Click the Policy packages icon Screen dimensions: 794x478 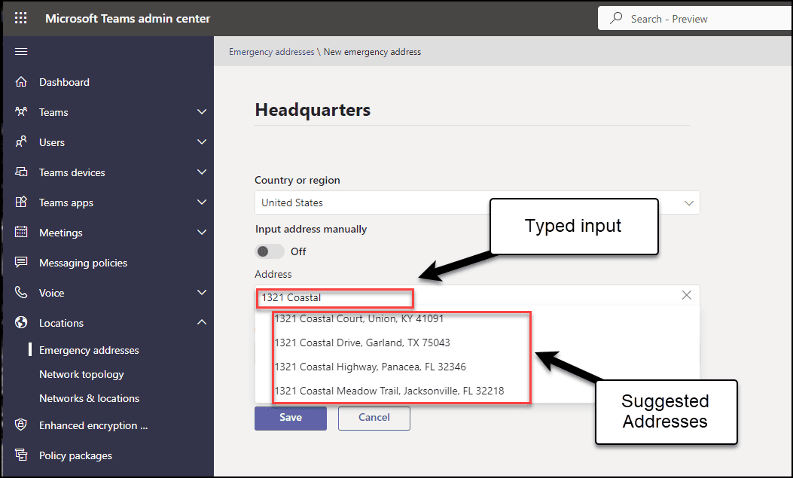click(x=21, y=455)
